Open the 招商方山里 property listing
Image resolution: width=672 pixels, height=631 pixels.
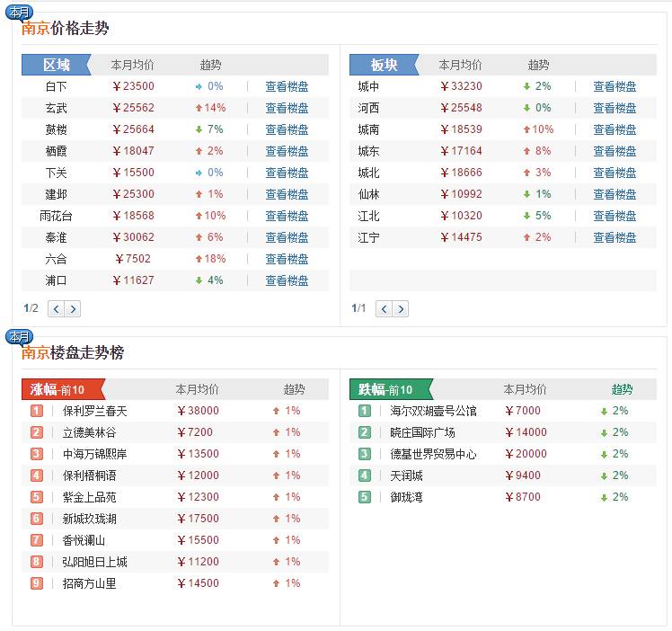(x=89, y=583)
